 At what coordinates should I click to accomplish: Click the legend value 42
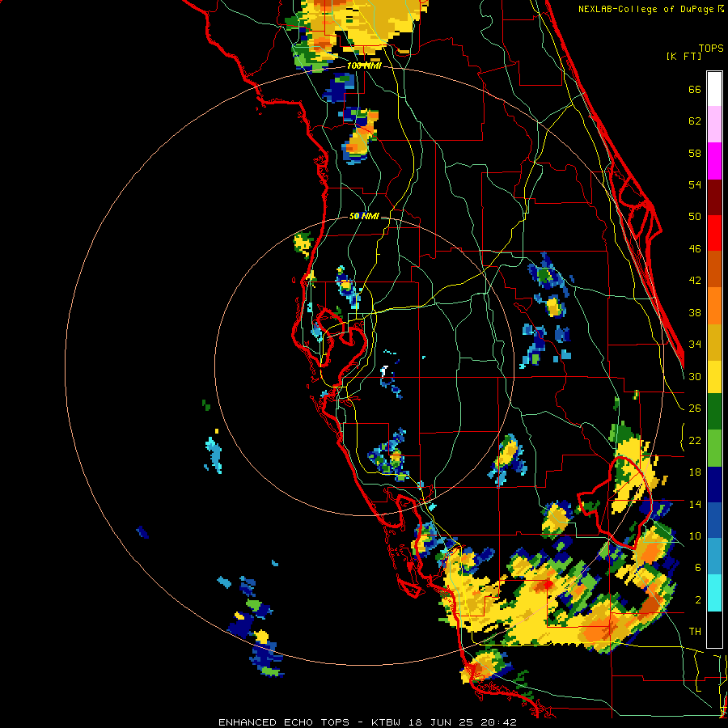[695, 281]
